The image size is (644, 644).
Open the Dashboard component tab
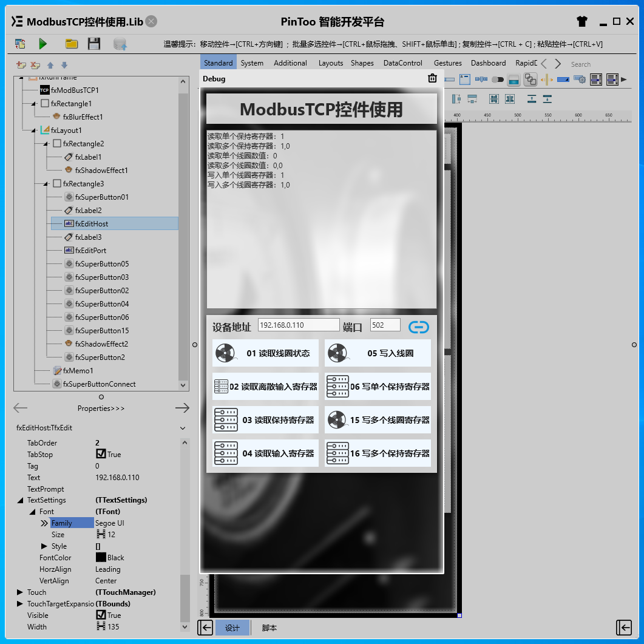pyautogui.click(x=489, y=63)
